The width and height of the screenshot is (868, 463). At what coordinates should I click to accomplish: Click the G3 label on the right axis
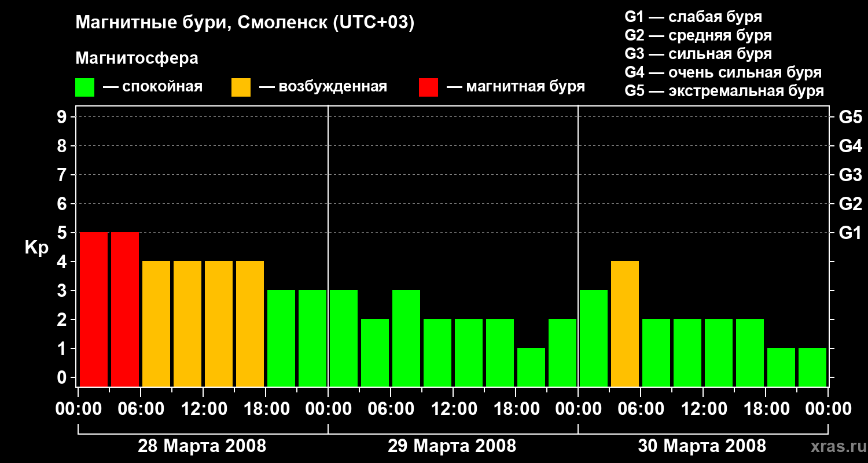click(x=850, y=175)
